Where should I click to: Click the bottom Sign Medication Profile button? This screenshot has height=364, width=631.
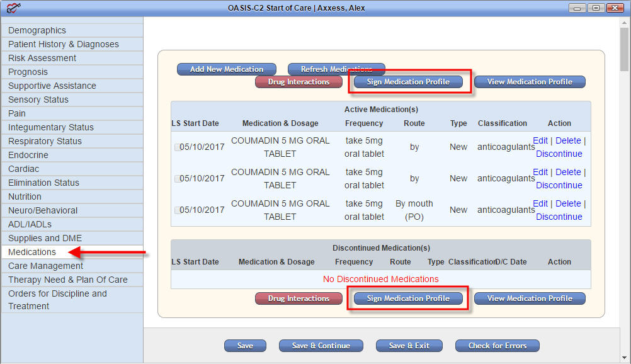408,299
